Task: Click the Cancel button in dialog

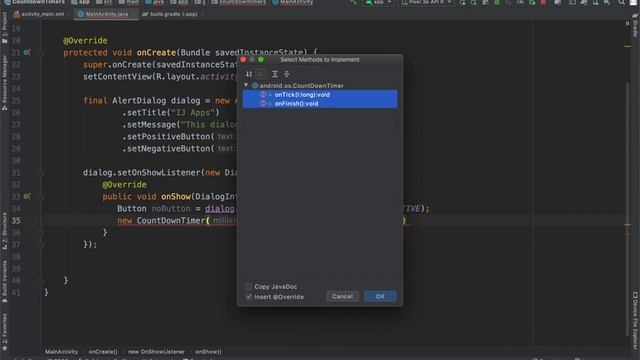Action: 342,296
